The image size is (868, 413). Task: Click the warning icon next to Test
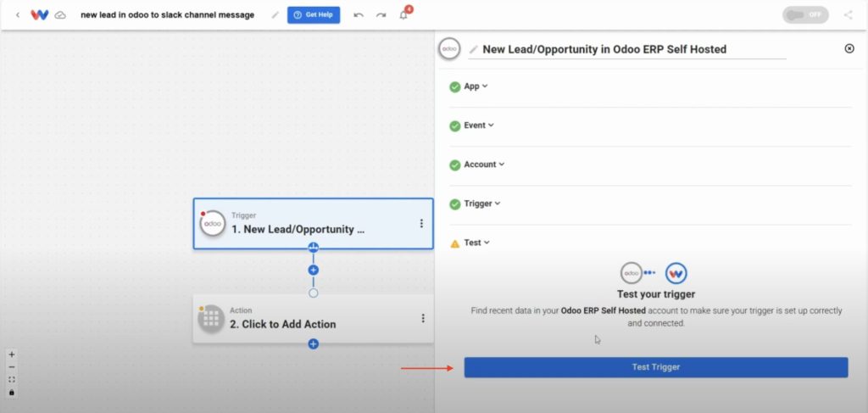coord(455,243)
